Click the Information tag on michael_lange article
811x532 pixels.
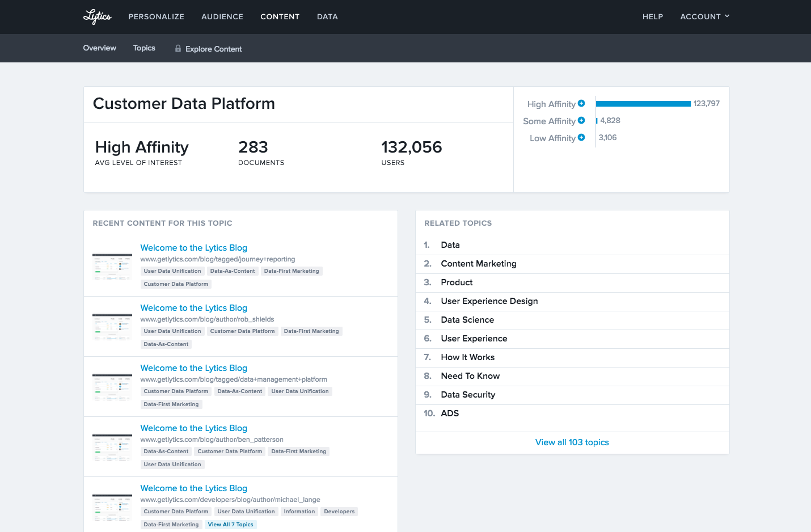[x=299, y=512]
